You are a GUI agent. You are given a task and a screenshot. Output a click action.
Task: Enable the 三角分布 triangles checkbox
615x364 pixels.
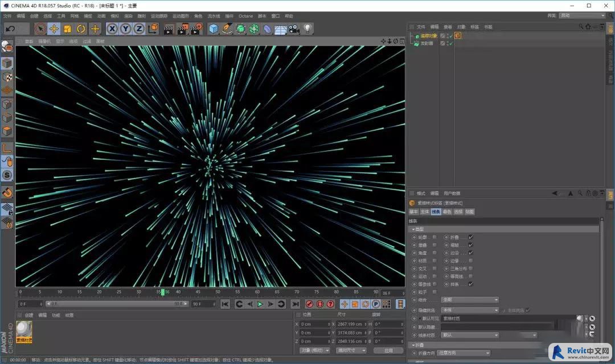click(x=471, y=268)
